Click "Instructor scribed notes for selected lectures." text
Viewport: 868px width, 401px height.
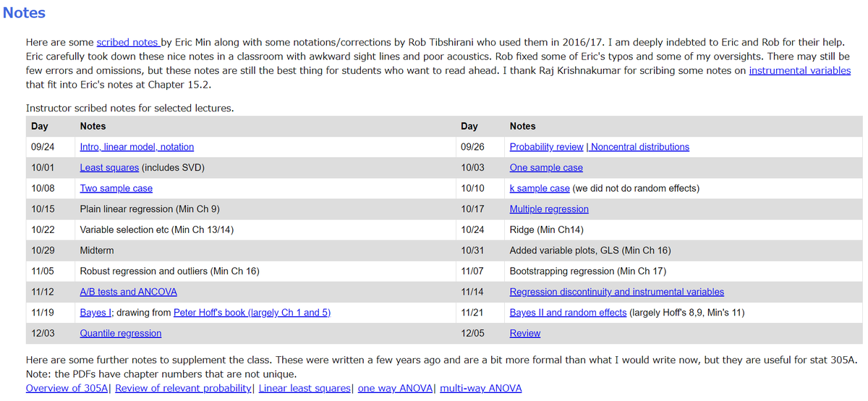(129, 108)
